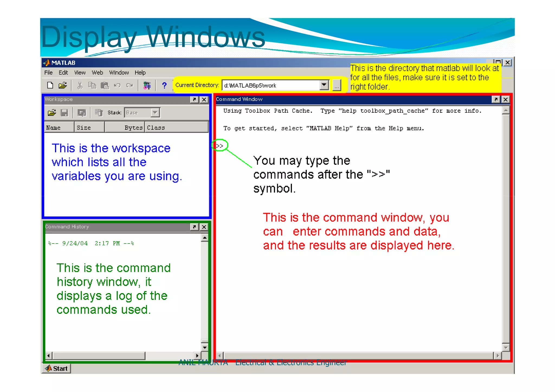
Task: Open the Edit menu
Action: [x=63, y=73]
